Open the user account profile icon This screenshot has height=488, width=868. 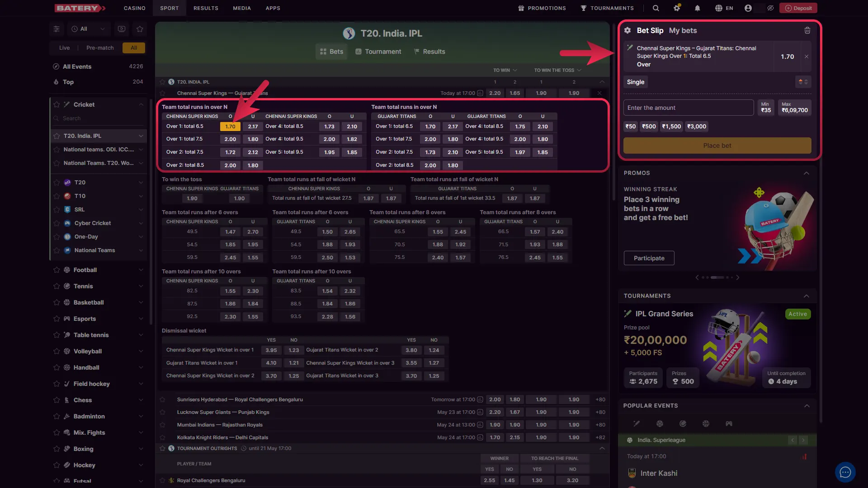tap(748, 8)
